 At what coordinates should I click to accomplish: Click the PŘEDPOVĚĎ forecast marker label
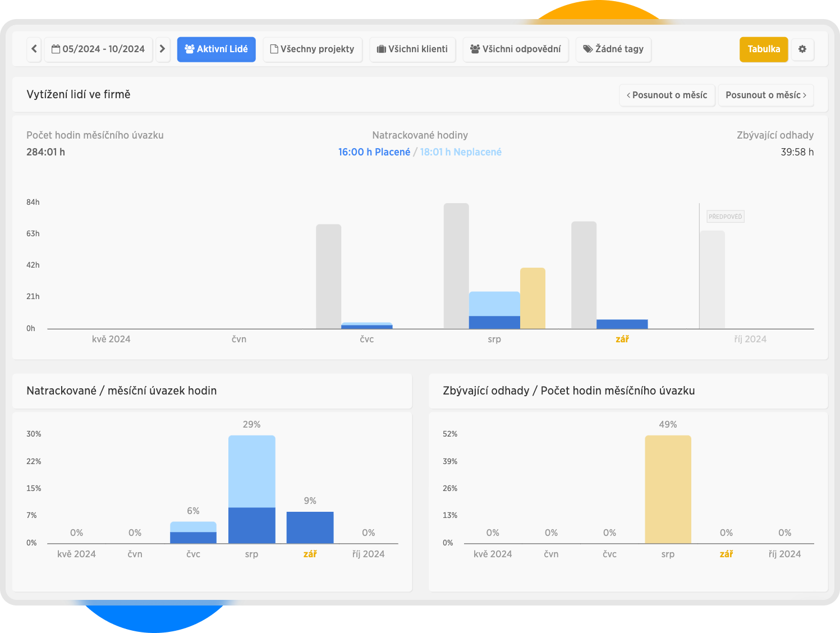[725, 217]
